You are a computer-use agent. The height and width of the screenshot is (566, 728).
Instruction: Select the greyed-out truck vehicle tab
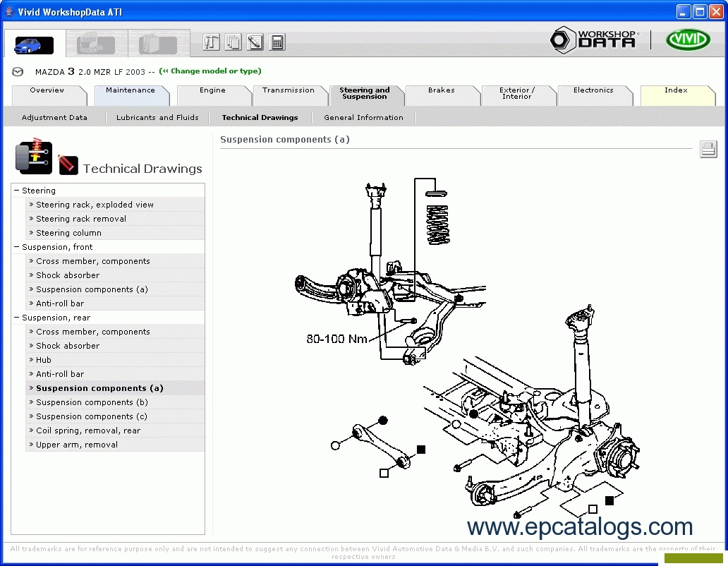96,45
